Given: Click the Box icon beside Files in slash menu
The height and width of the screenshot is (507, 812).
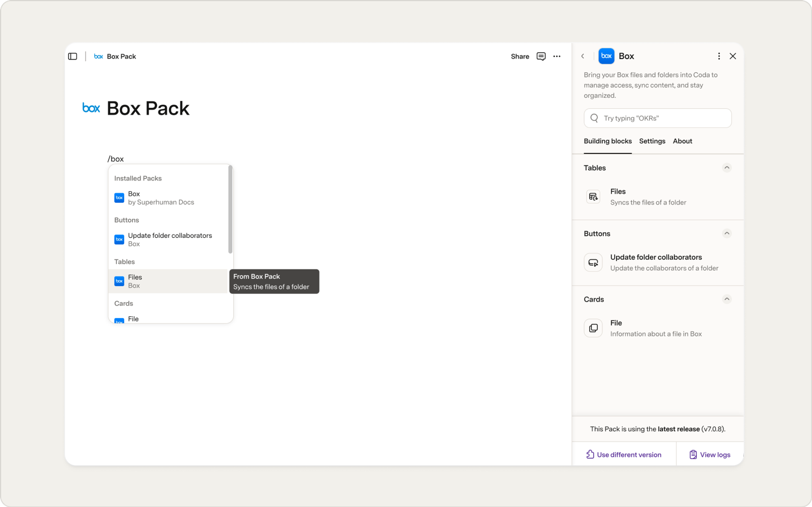Looking at the screenshot, I should pyautogui.click(x=119, y=281).
